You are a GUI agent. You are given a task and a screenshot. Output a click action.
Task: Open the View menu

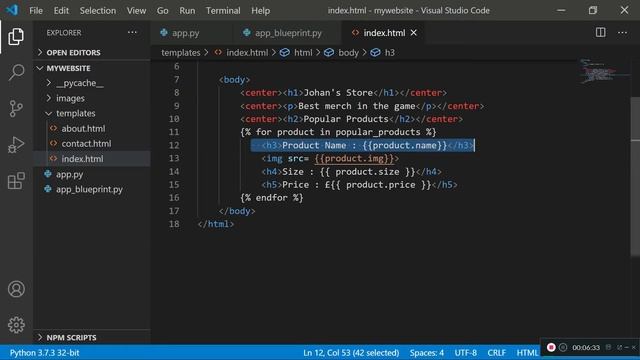point(136,11)
